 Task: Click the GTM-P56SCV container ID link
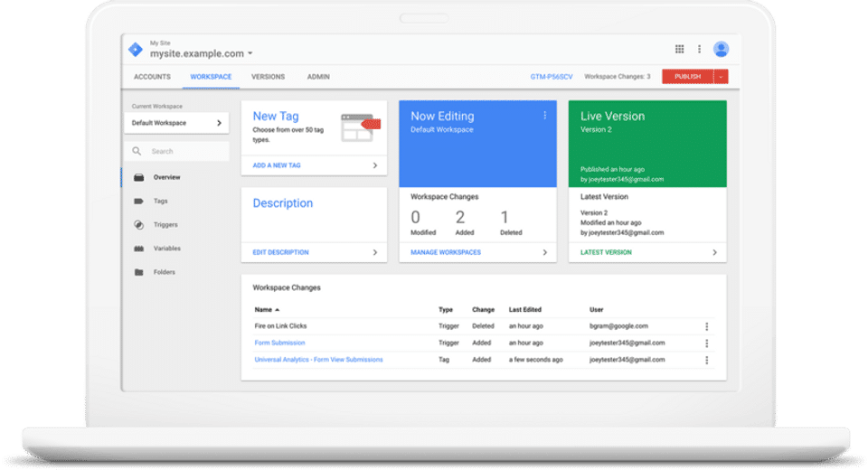click(x=552, y=77)
